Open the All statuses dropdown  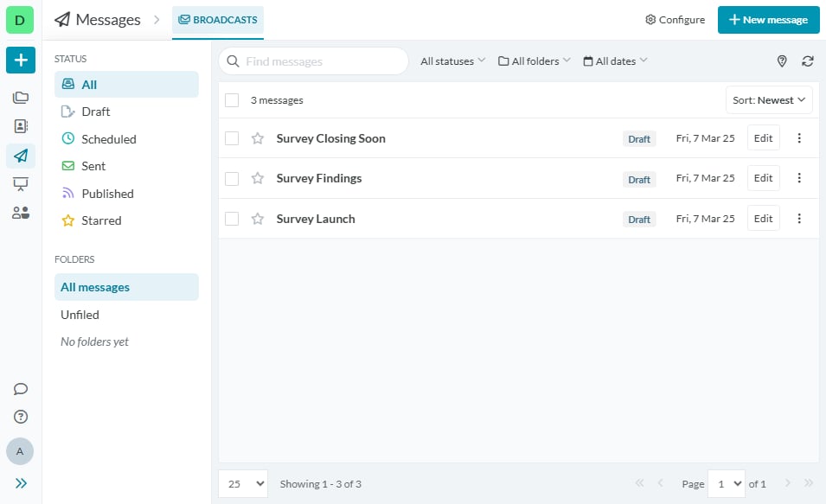(x=452, y=61)
